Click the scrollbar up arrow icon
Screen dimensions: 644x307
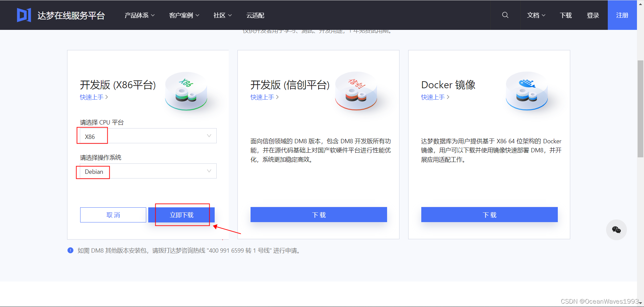640,4
